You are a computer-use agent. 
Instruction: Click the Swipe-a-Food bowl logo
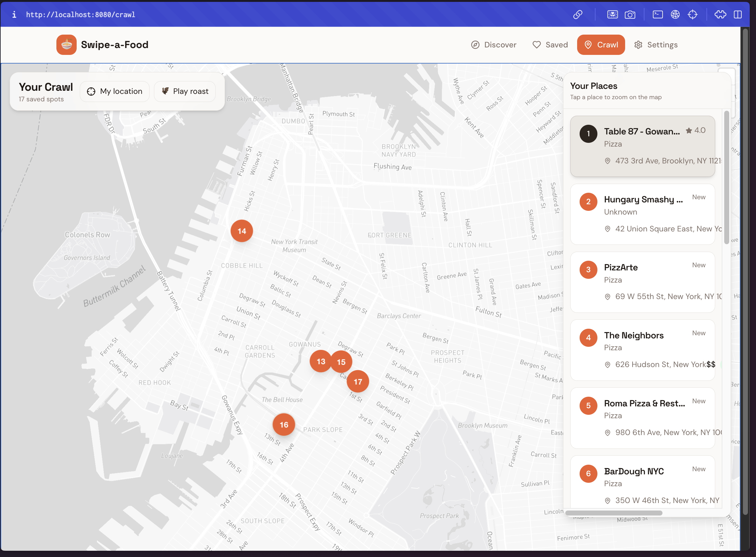point(66,45)
